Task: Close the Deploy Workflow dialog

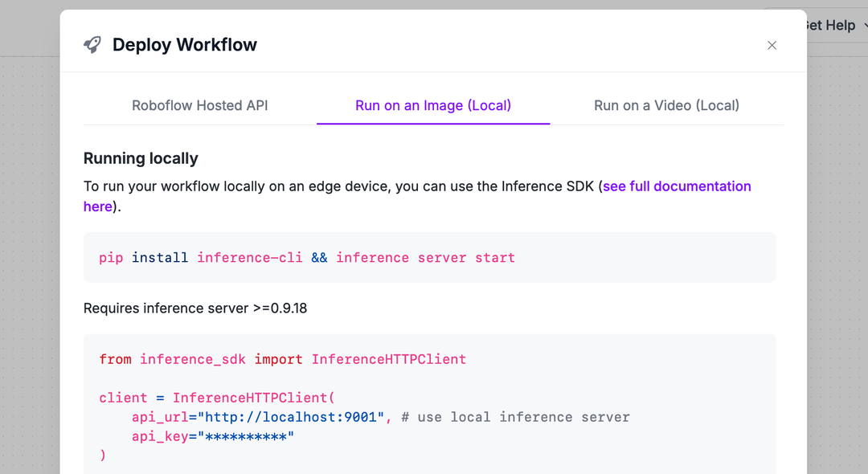Action: click(772, 45)
